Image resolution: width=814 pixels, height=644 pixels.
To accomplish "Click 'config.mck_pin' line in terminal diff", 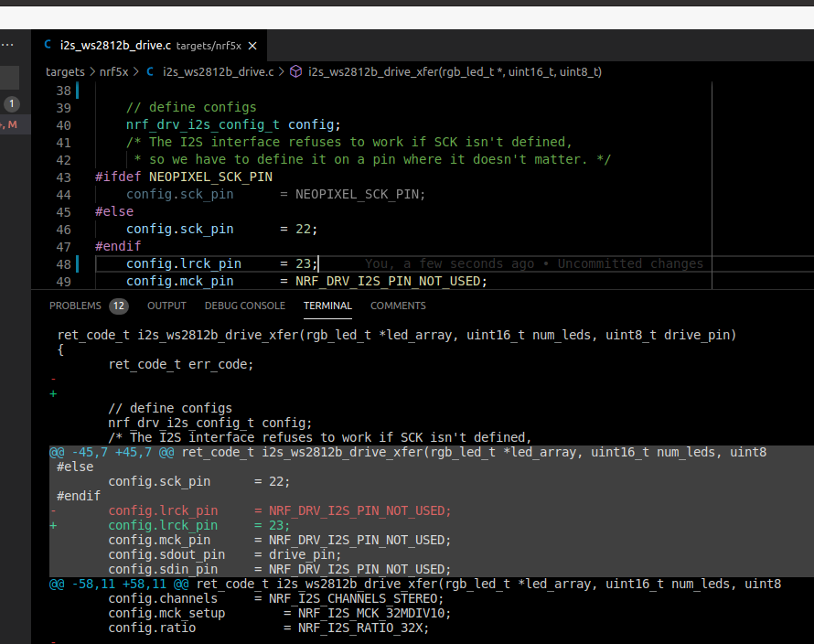I will pyautogui.click(x=280, y=540).
